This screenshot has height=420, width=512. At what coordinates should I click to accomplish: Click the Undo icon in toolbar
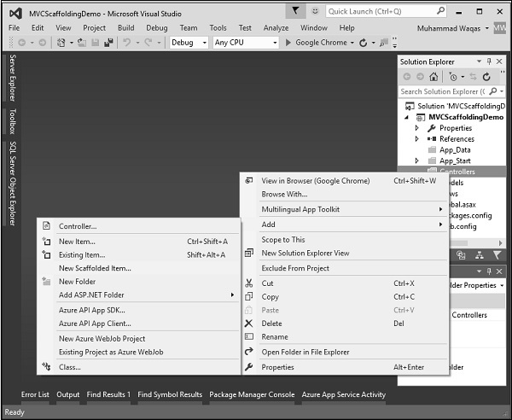point(125,43)
